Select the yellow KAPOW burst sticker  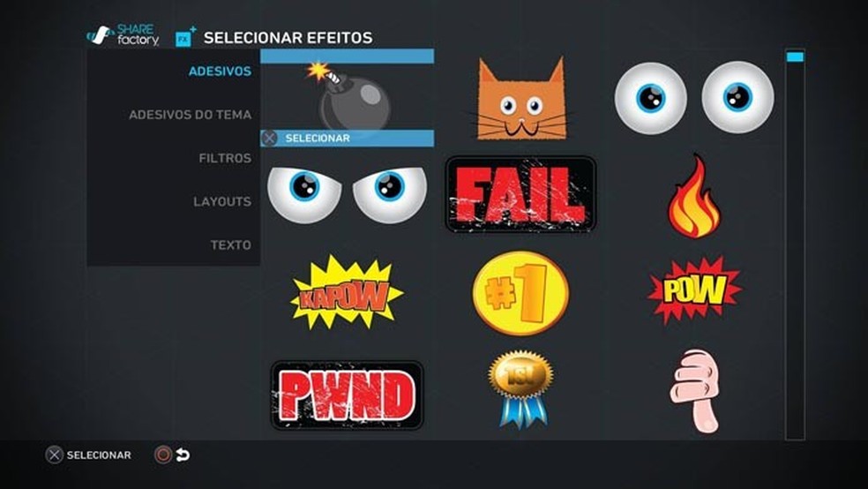tap(347, 292)
